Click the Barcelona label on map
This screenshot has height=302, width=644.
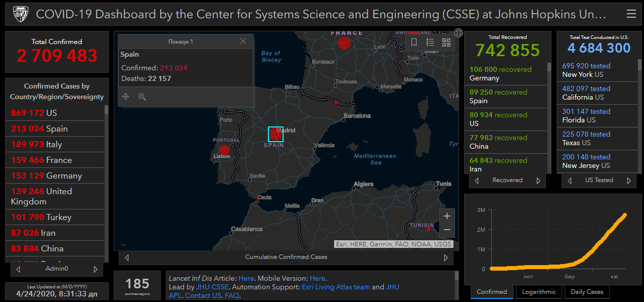click(357, 116)
